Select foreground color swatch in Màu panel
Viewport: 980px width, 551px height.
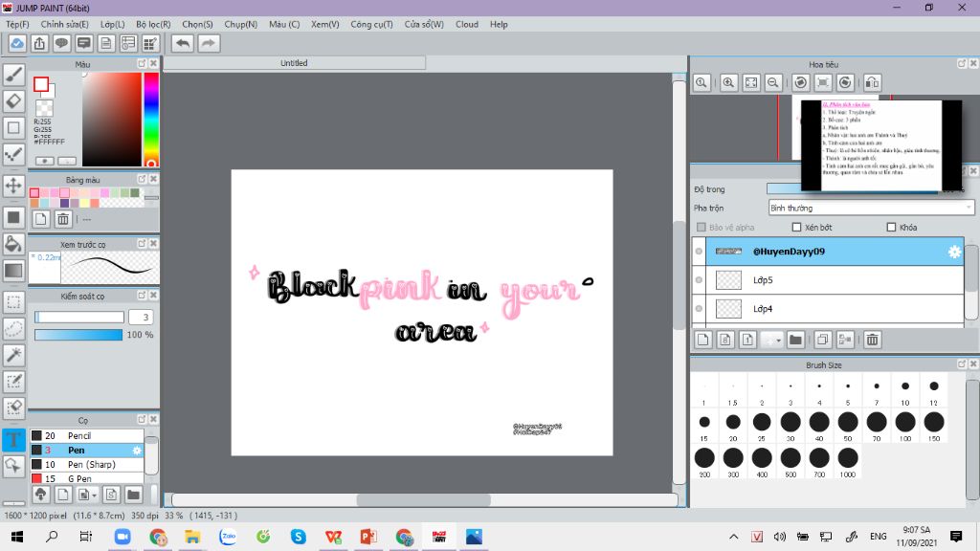(41, 84)
